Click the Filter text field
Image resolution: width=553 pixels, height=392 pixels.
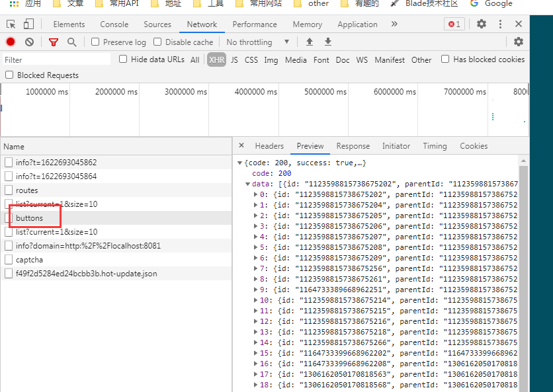(x=56, y=59)
